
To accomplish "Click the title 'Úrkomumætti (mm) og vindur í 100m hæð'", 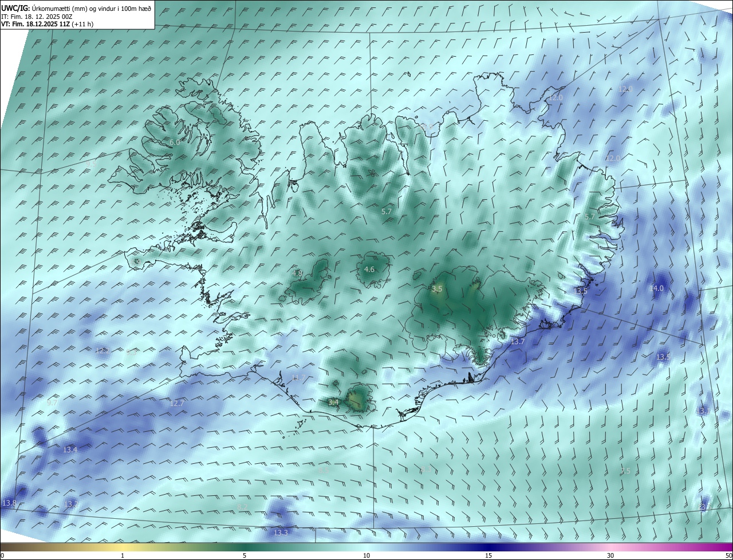I will tap(92, 8).
